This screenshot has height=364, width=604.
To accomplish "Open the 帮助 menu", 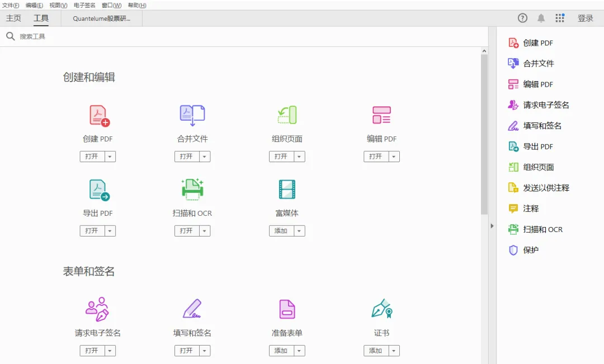I will (x=137, y=6).
